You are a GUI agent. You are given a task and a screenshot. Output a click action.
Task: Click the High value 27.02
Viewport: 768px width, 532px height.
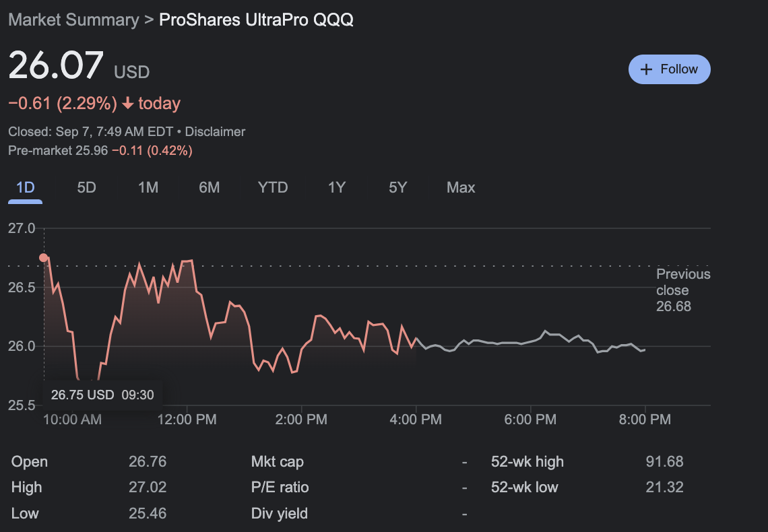[148, 487]
